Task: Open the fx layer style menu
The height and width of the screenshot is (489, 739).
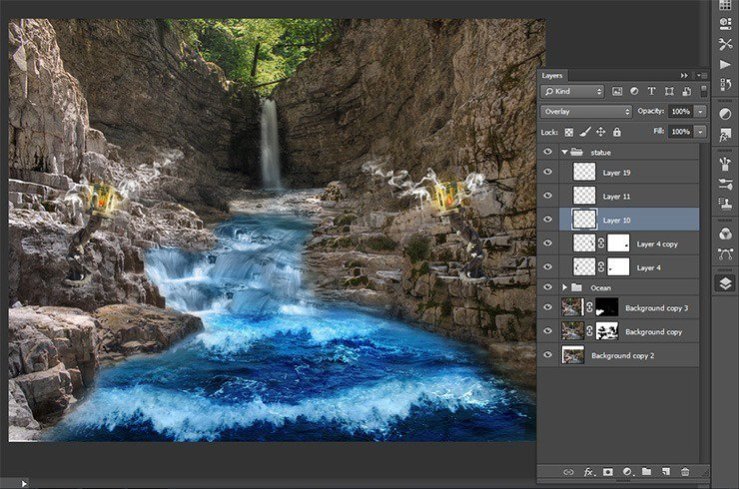Action: tap(589, 471)
